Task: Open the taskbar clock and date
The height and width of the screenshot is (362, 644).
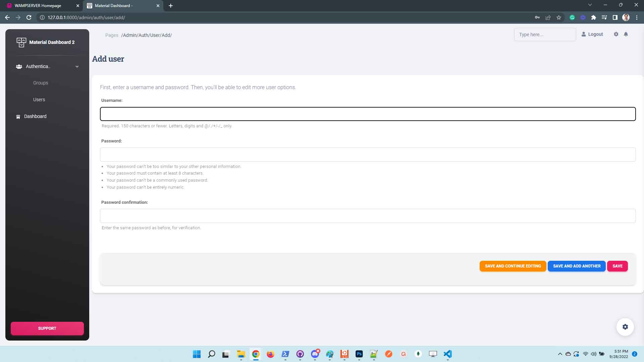Action: [x=619, y=354]
